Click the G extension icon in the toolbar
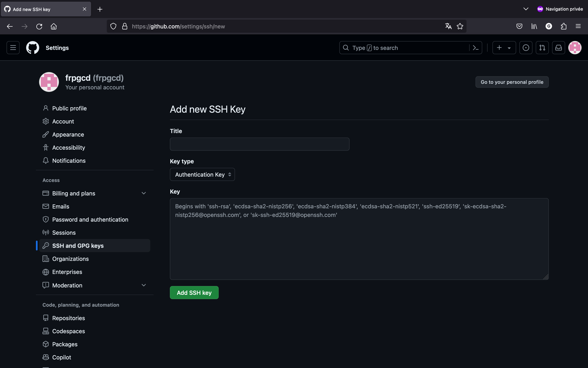The image size is (588, 368). pos(549,26)
